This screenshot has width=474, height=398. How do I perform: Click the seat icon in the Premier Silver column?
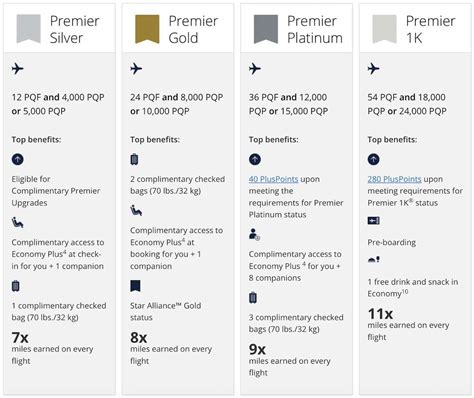(17, 222)
